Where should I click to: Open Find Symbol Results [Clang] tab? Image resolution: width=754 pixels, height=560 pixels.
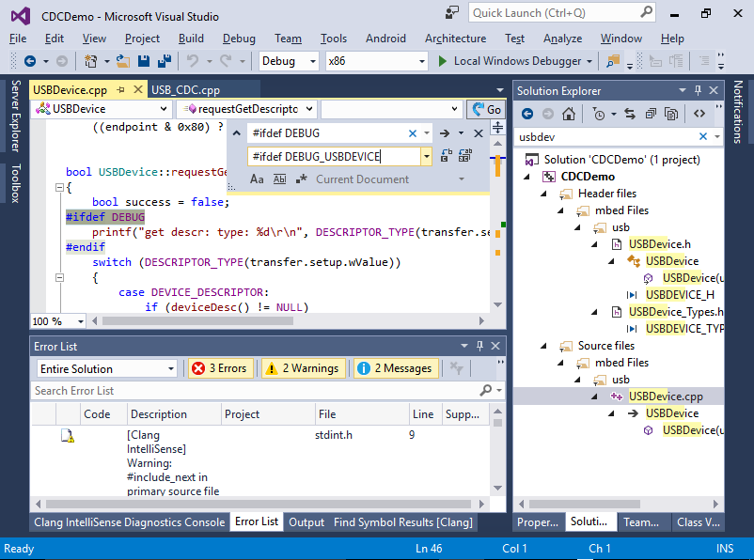pos(403,522)
